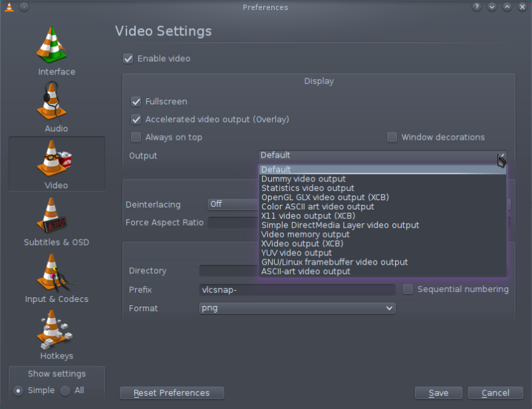532x409 pixels.
Task: Open the Interface settings cone icon
Action: (x=52, y=45)
